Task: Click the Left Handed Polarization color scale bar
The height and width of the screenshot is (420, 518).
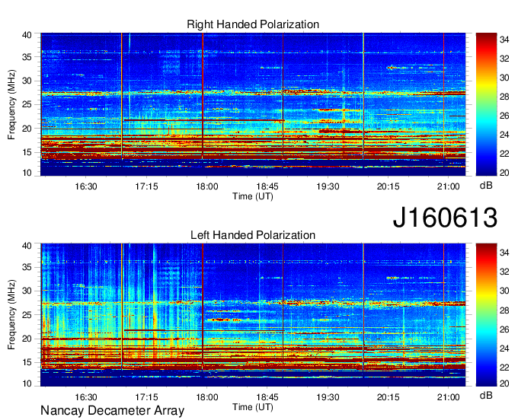Action: pos(486,314)
